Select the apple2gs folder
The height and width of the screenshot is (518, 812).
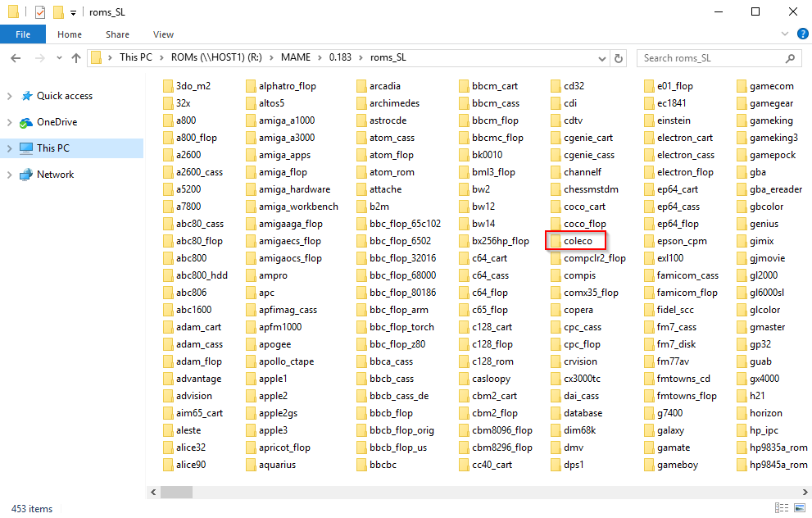pyautogui.click(x=272, y=413)
